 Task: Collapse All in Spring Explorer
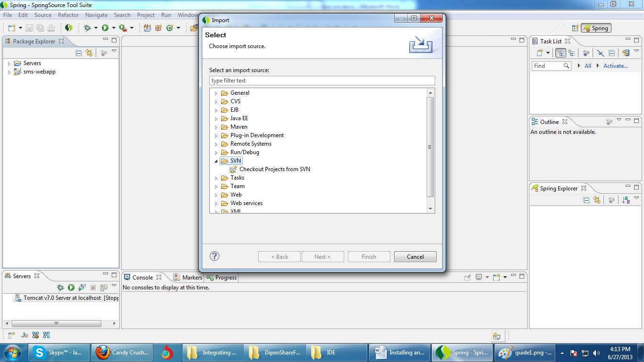pos(586,200)
